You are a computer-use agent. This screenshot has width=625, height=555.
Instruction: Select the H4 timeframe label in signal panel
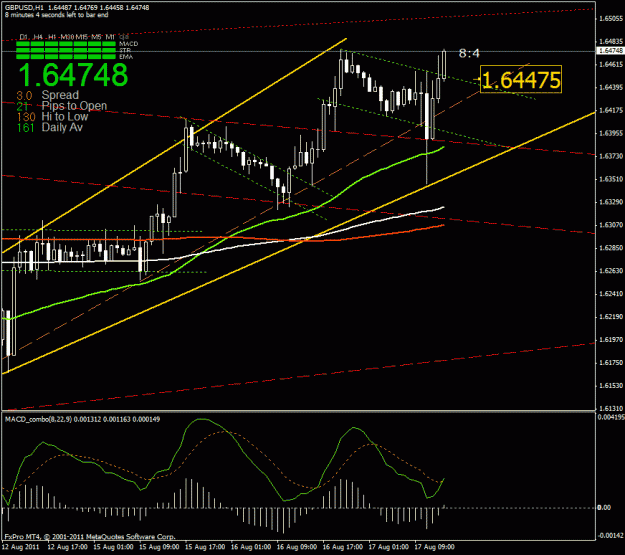pyautogui.click(x=38, y=37)
